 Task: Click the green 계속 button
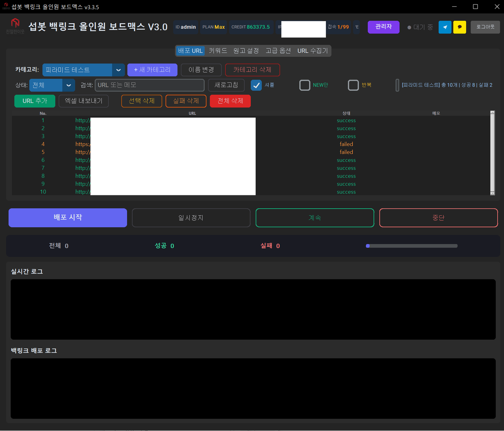tap(315, 218)
